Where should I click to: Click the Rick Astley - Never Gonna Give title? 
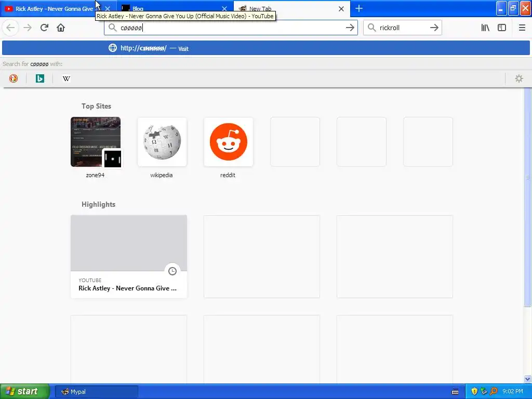(128, 288)
